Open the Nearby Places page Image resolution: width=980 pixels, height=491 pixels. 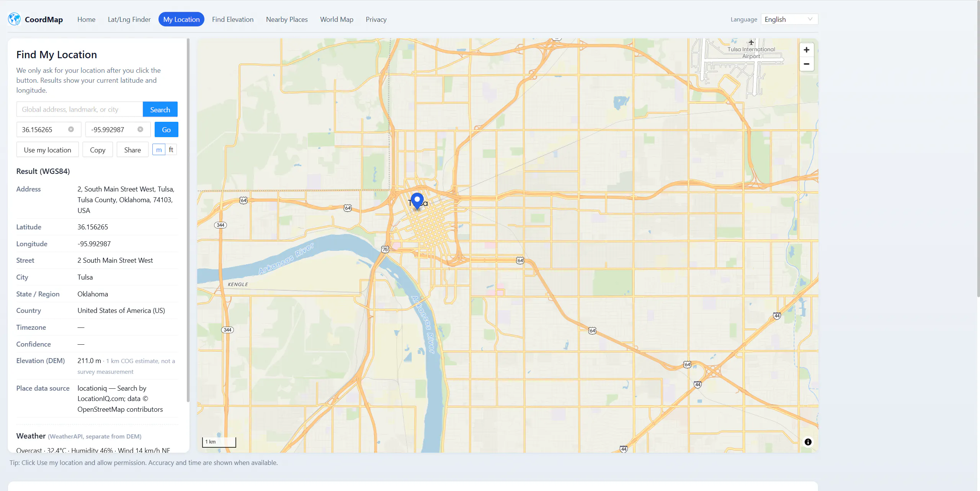287,19
